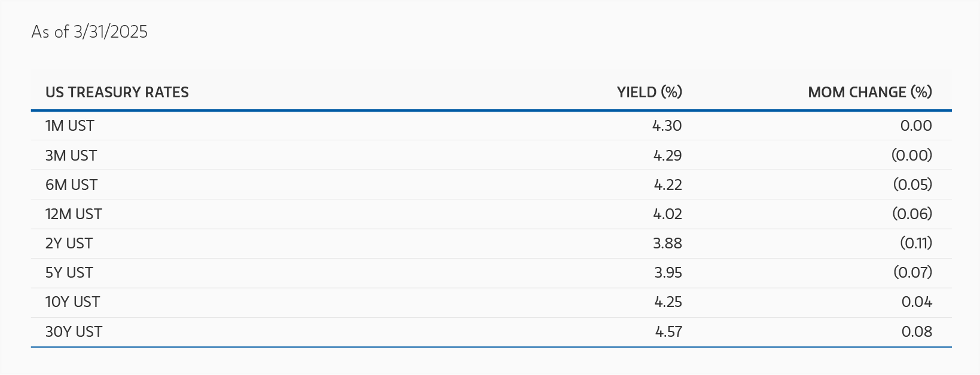Click the 0.04 MoM change for 10Y
Viewport: 980px width, 375px height.
tap(917, 302)
